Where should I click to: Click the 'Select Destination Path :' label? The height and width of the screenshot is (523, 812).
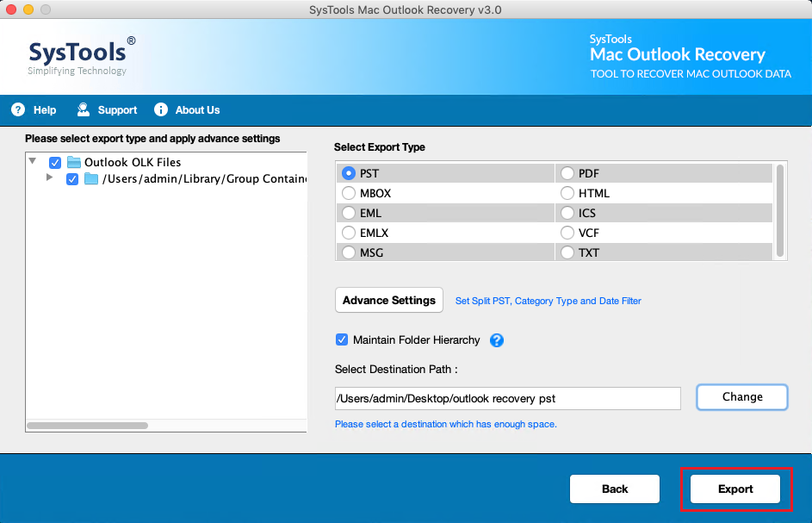click(396, 369)
